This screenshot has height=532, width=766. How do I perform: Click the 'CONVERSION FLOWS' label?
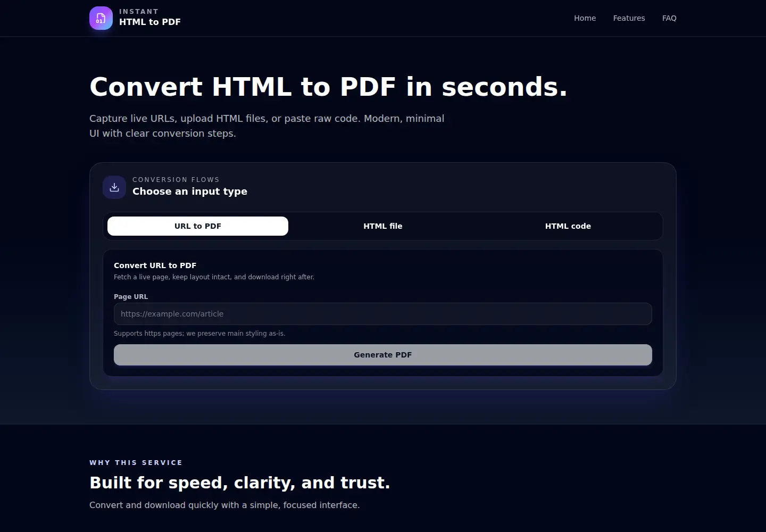pos(176,180)
